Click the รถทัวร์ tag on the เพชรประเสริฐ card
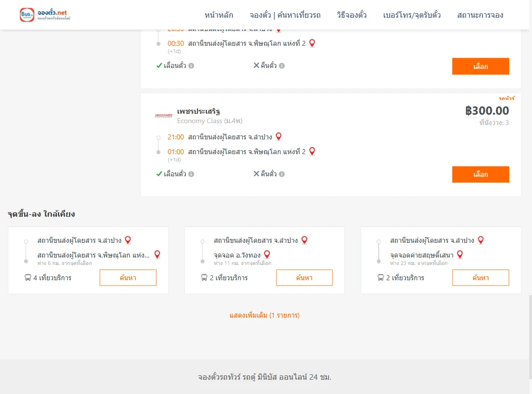Image resolution: width=532 pixels, height=394 pixels. [x=506, y=98]
